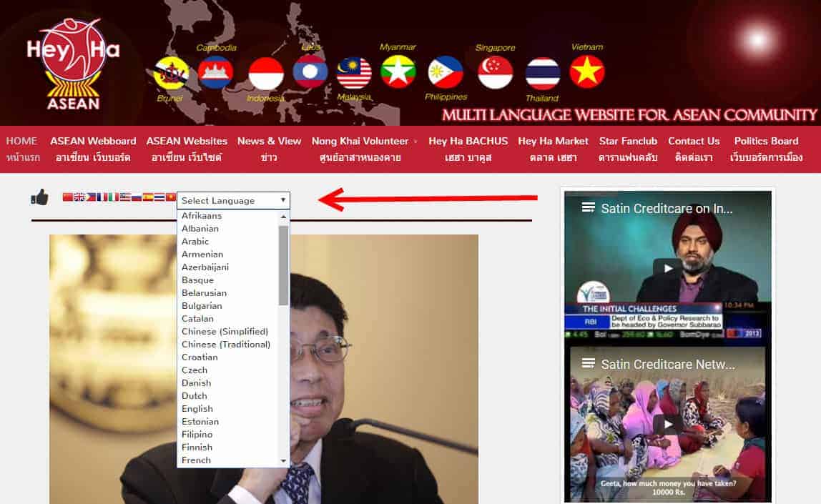The height and width of the screenshot is (504, 821).
Task: Select the Myanmar flag in the header
Action: click(398, 71)
